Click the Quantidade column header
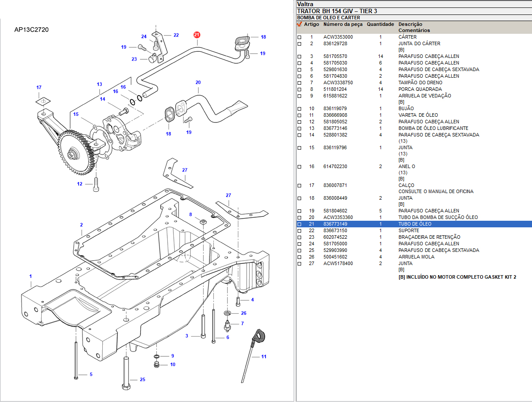The image size is (532, 402). click(x=380, y=25)
